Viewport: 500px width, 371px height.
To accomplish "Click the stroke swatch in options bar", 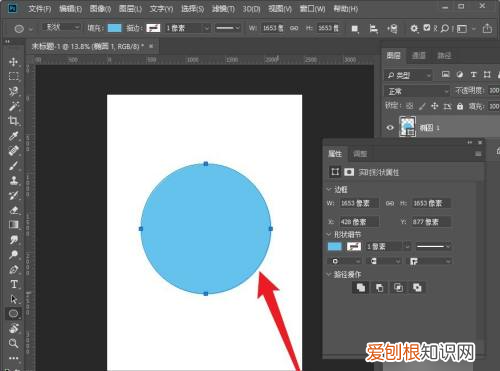I will click(153, 28).
